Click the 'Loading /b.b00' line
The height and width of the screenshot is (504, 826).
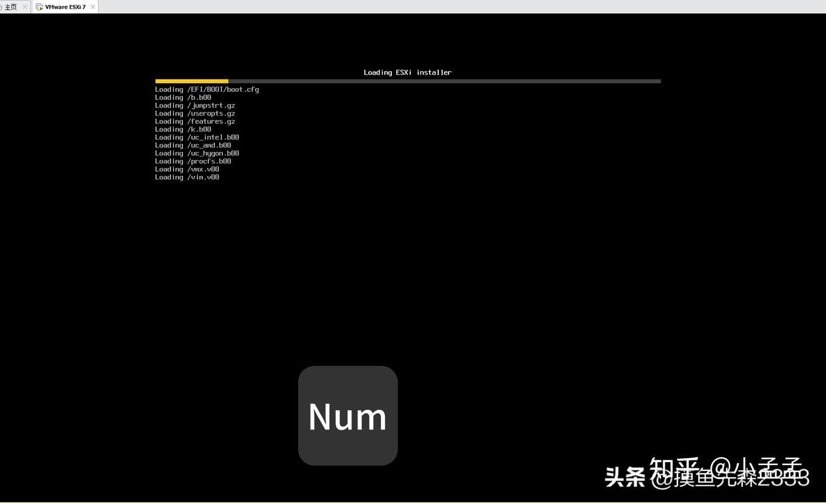click(183, 97)
